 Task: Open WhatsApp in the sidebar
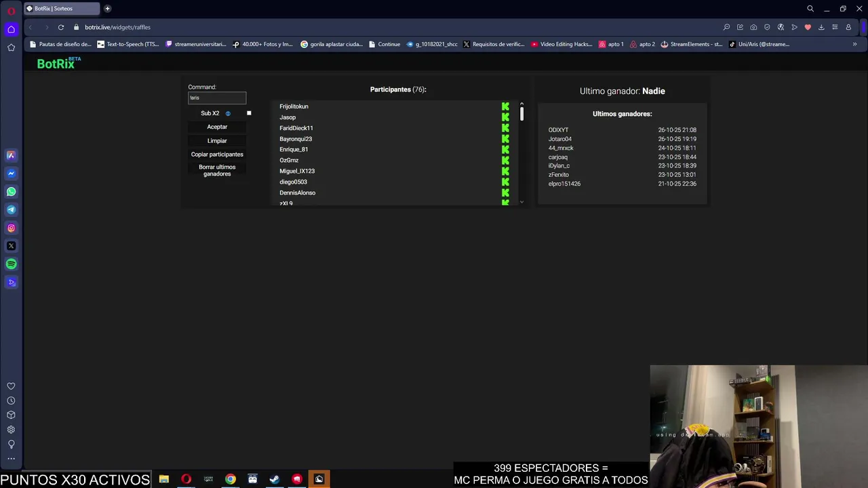click(x=11, y=192)
